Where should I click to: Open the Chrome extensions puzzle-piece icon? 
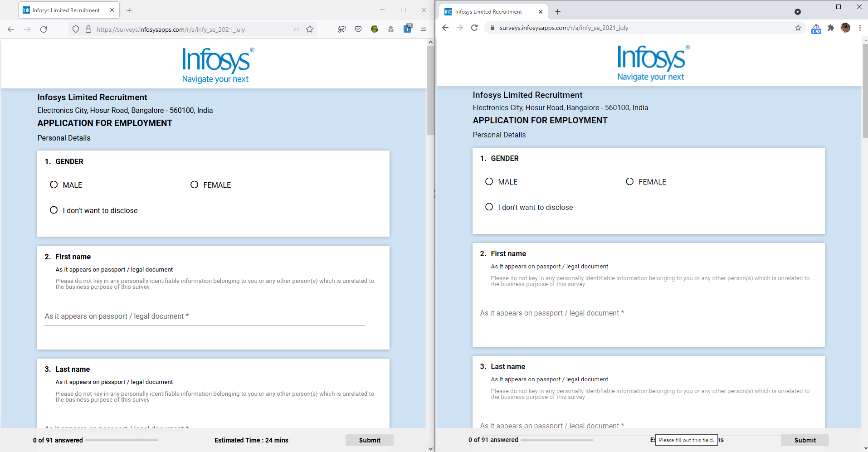coord(831,28)
